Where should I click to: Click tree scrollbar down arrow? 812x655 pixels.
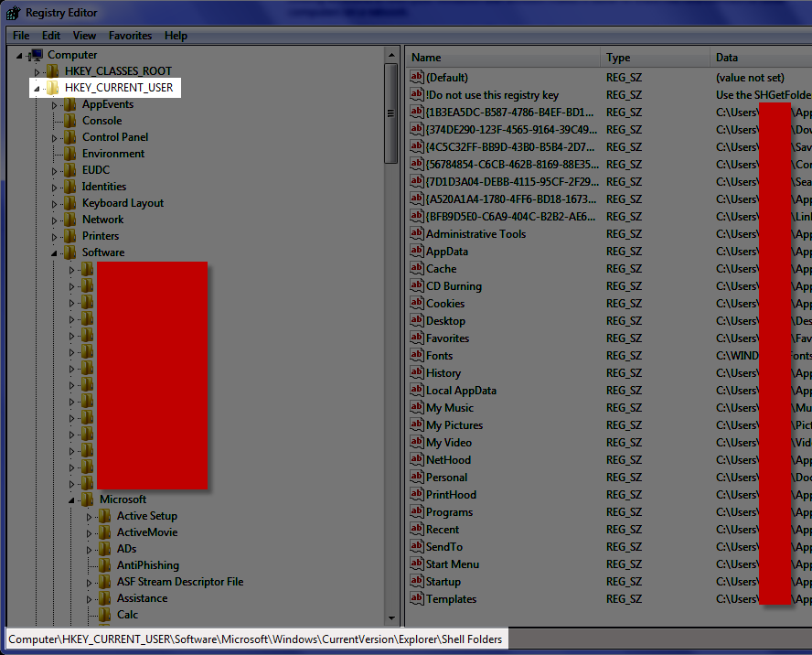point(391,617)
